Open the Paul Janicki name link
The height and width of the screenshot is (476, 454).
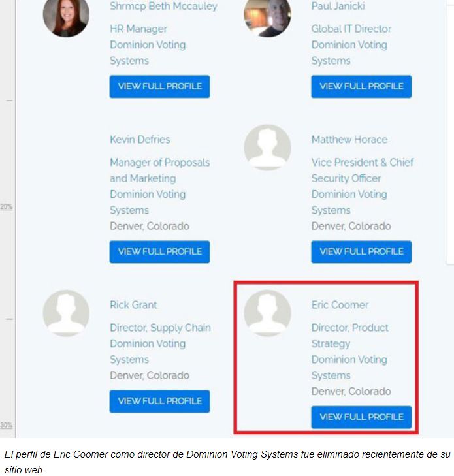pyautogui.click(x=338, y=6)
